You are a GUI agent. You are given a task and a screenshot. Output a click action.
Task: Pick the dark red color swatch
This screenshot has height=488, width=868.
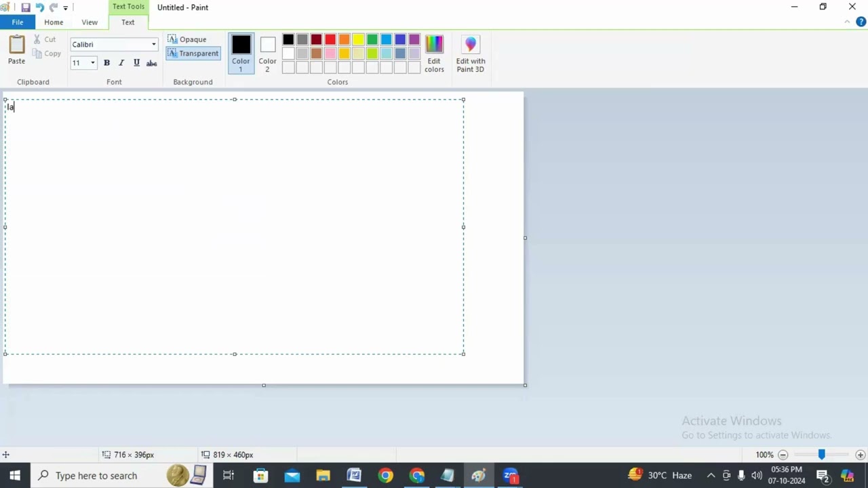(x=316, y=40)
